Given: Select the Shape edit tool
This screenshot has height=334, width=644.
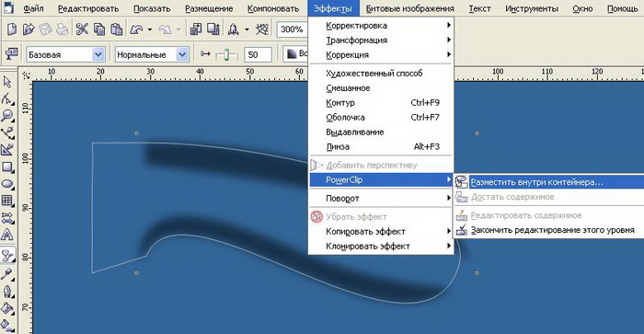Looking at the screenshot, I should (7, 98).
